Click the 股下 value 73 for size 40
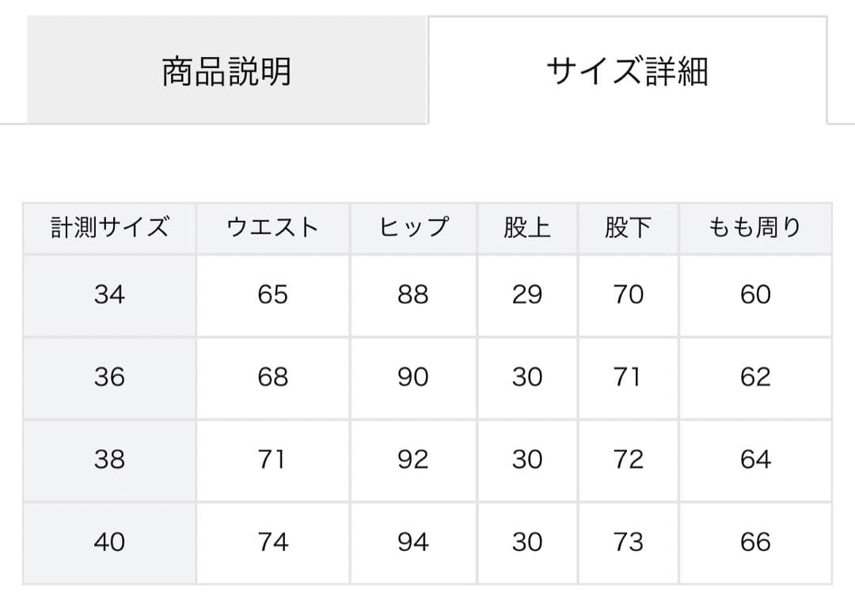Image resolution: width=855 pixels, height=616 pixels. [x=629, y=543]
